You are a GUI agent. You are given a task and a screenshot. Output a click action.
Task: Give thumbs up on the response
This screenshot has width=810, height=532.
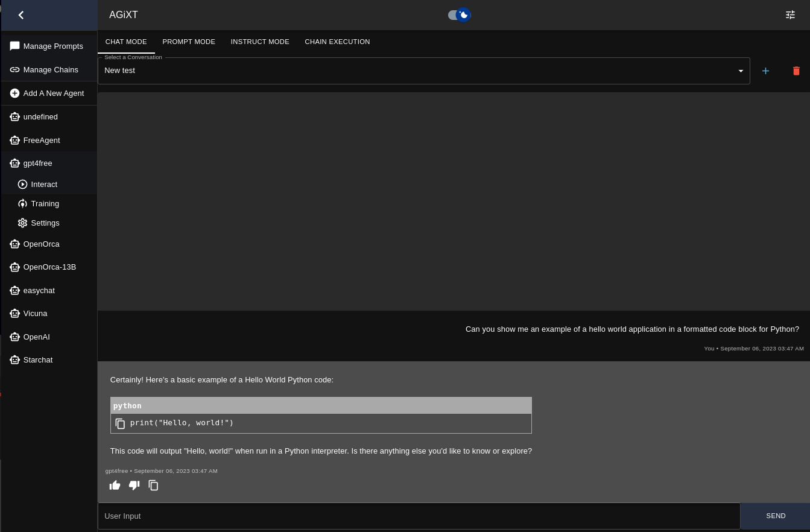115,485
